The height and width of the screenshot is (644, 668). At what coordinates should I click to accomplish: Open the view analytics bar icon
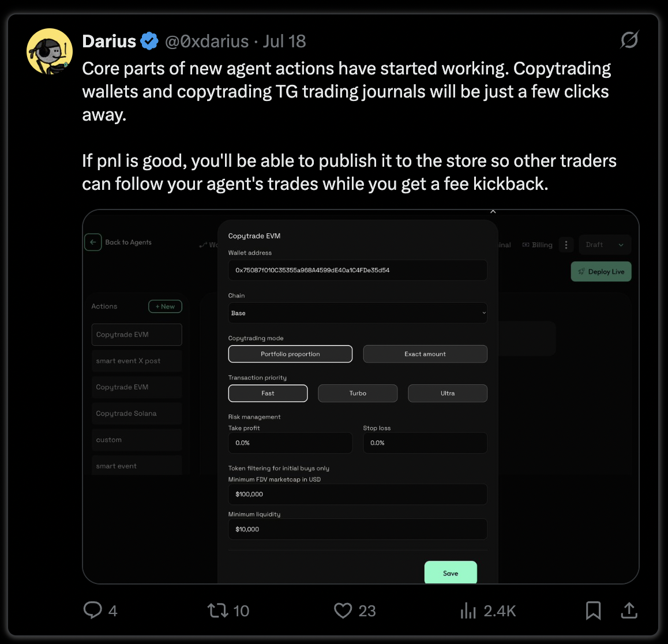point(468,611)
